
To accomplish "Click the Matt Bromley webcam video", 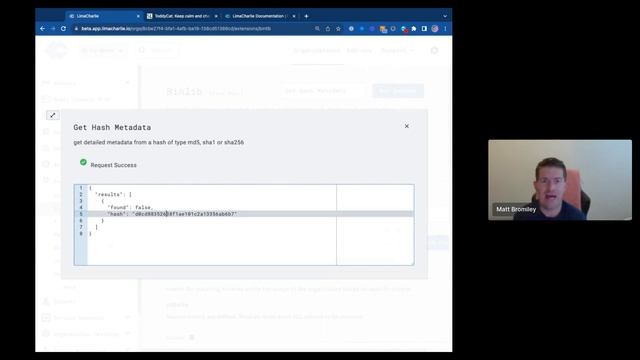I will pyautogui.click(x=560, y=180).
